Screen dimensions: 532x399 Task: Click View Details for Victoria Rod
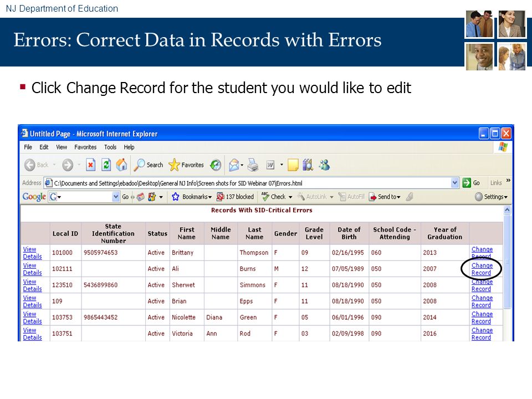(x=32, y=334)
